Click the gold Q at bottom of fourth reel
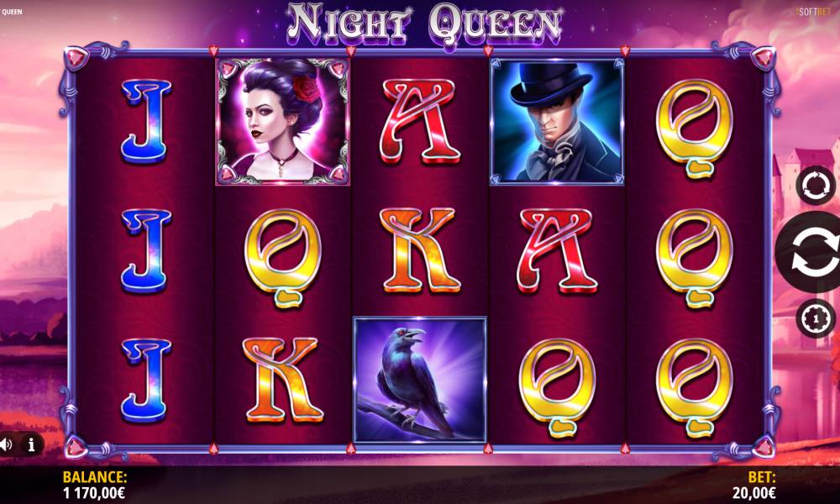 557,387
